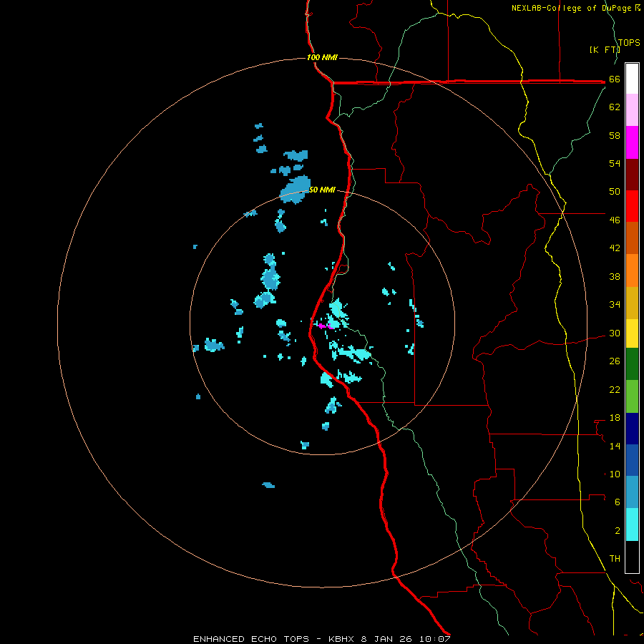644x644 pixels.
Task: Click the TOPS legend title
Action: pyautogui.click(x=629, y=42)
